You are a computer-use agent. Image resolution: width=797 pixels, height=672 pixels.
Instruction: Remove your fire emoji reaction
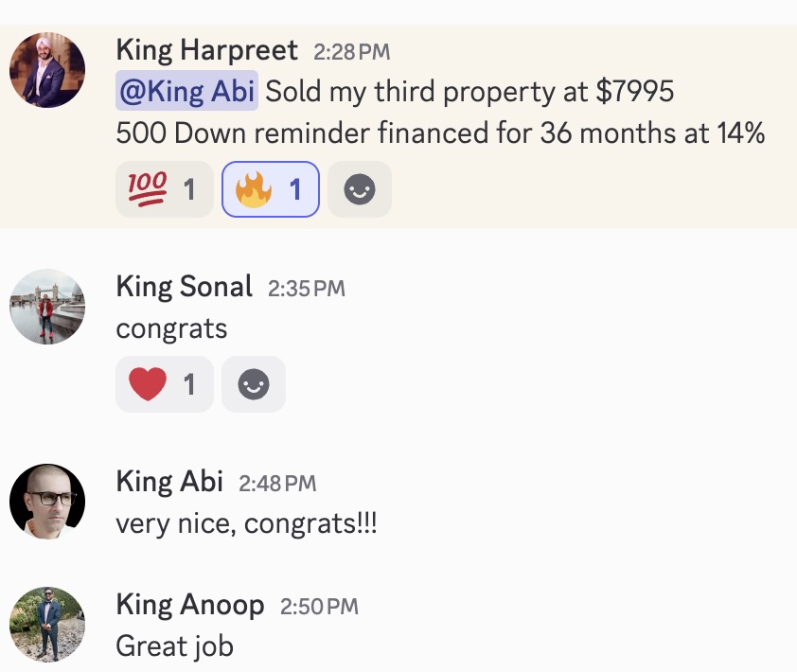pyautogui.click(x=271, y=190)
